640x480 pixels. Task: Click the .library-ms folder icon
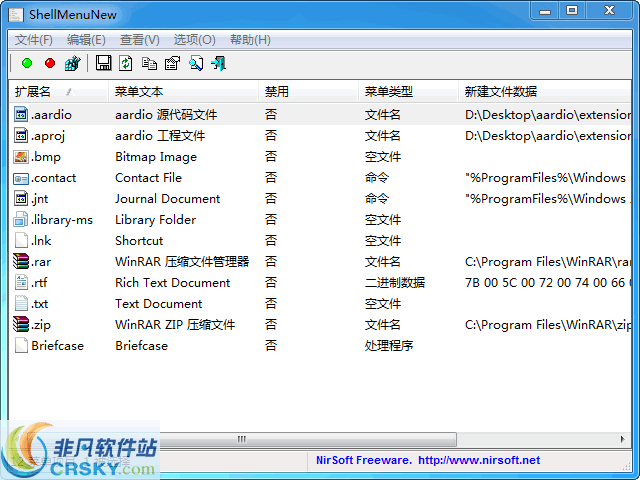(20, 220)
